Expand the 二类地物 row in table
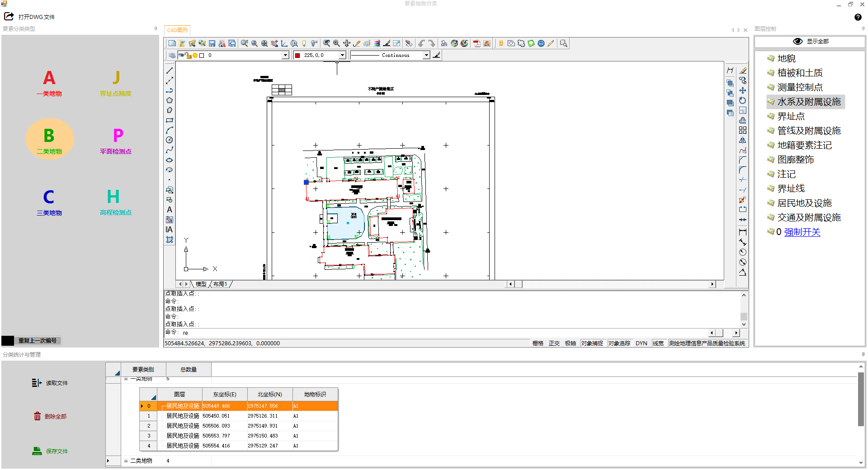Image resolution: width=868 pixels, height=470 pixels. click(x=126, y=461)
